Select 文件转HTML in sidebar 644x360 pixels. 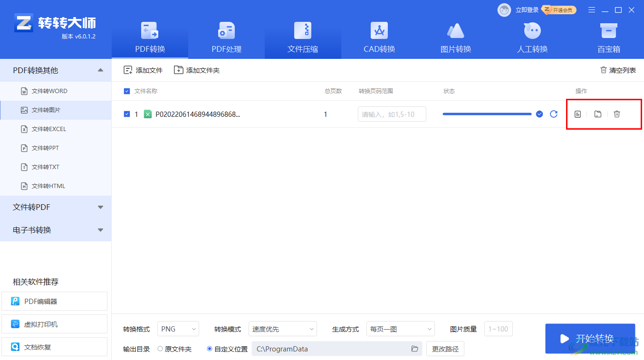pos(56,186)
